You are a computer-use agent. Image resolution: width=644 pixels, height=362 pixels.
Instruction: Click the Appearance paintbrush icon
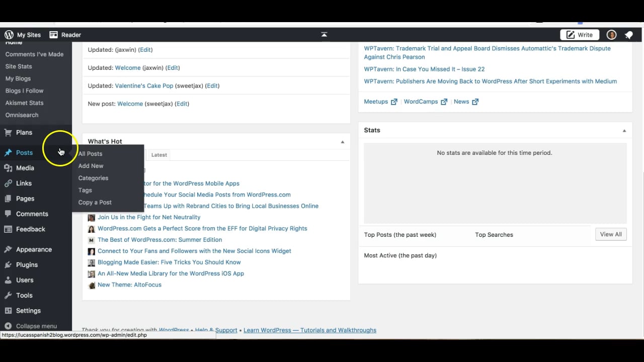click(8, 249)
